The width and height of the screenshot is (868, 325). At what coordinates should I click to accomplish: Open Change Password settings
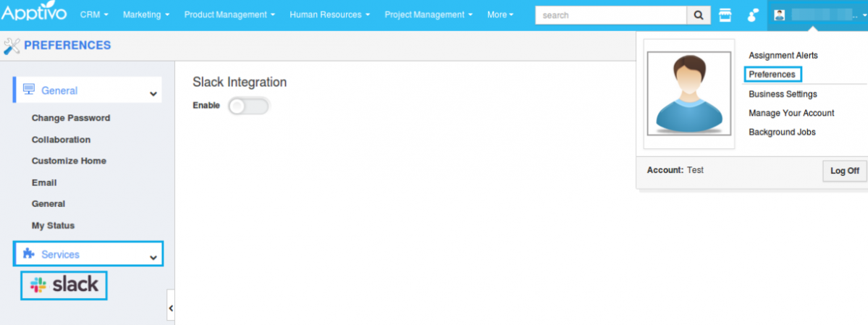tap(71, 118)
